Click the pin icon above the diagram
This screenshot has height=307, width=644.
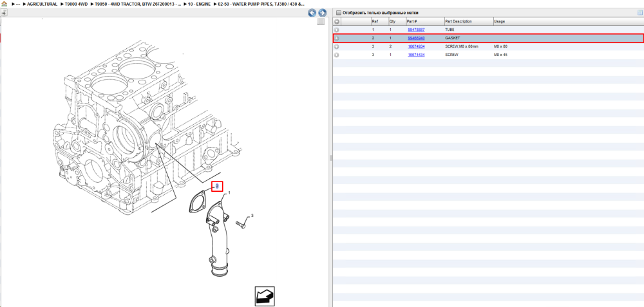[4, 13]
